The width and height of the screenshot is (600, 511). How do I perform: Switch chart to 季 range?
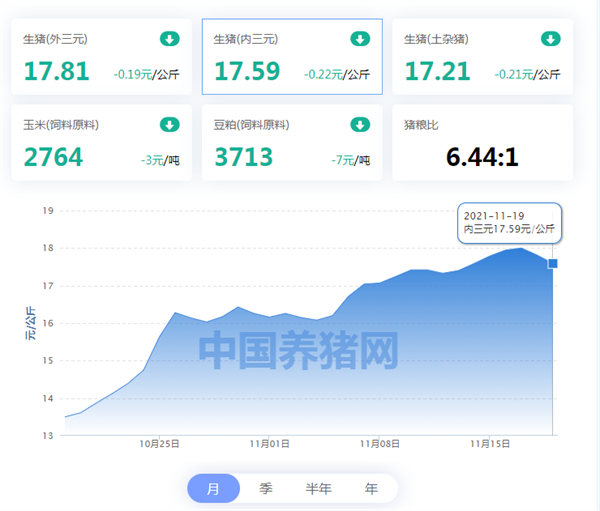click(266, 488)
